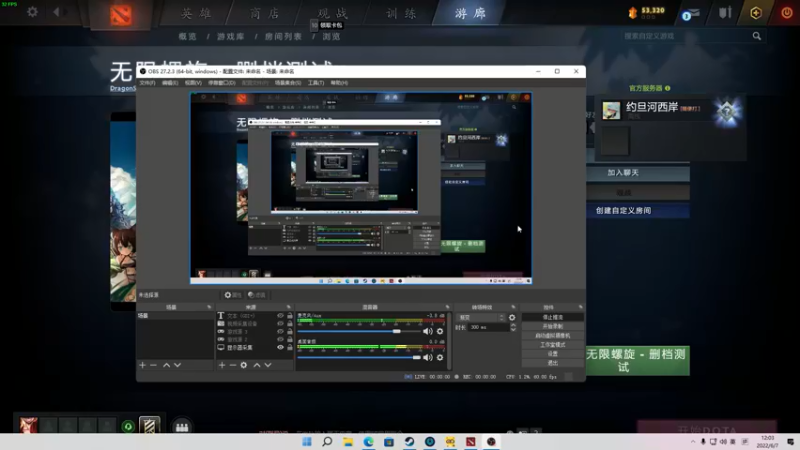Open OBS 工具(T) menu
Screen dimensions: 800x450
coord(315,83)
